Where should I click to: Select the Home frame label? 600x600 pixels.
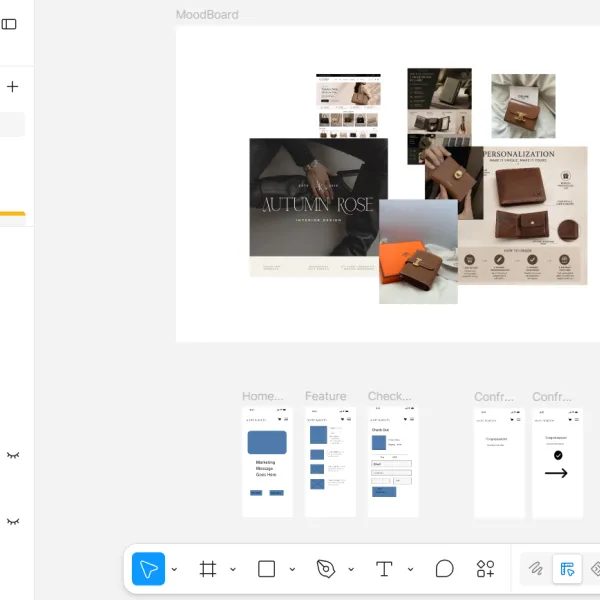click(x=262, y=396)
